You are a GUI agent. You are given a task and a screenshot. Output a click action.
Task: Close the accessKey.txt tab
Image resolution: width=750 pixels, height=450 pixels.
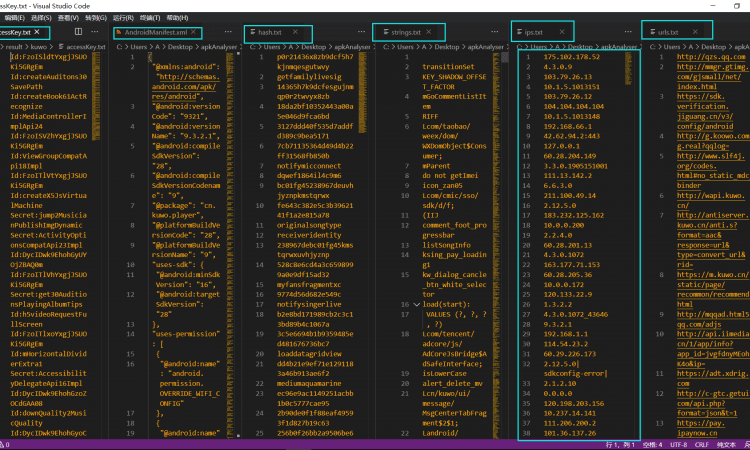tap(37, 32)
